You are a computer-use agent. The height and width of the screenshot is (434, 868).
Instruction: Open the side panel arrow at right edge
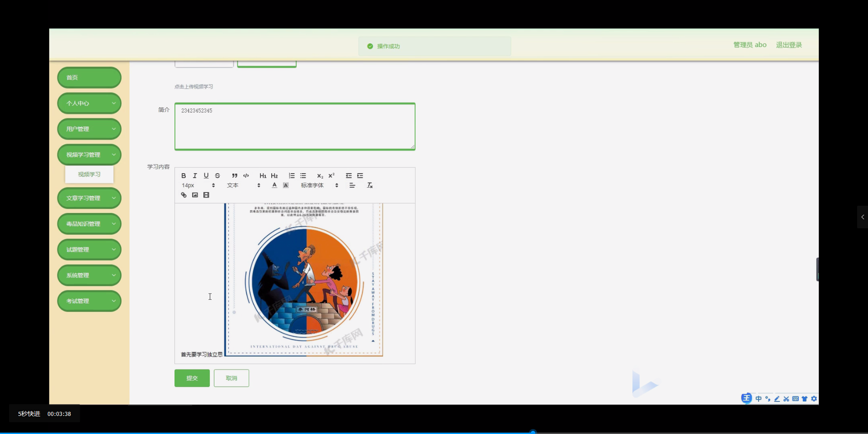coord(863,217)
